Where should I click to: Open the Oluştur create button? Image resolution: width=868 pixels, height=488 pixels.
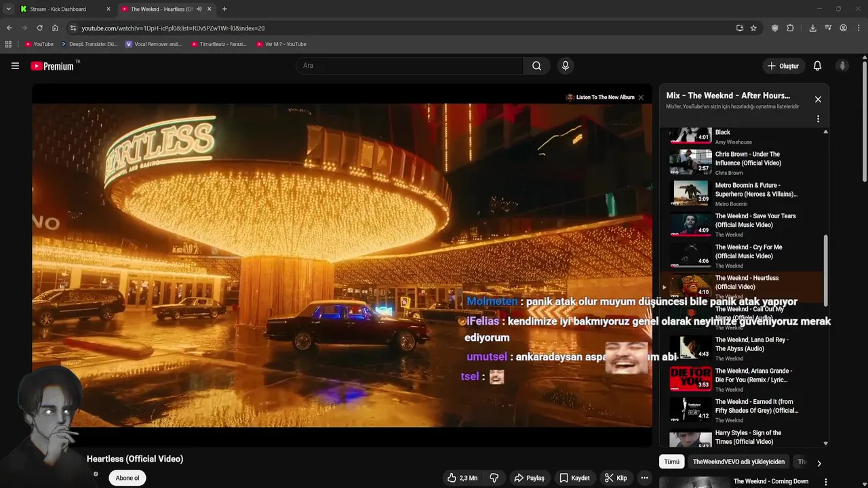(783, 66)
